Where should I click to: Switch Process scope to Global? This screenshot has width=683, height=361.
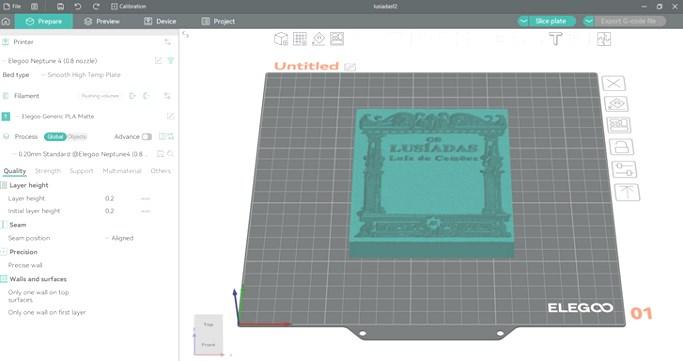pyautogui.click(x=55, y=137)
